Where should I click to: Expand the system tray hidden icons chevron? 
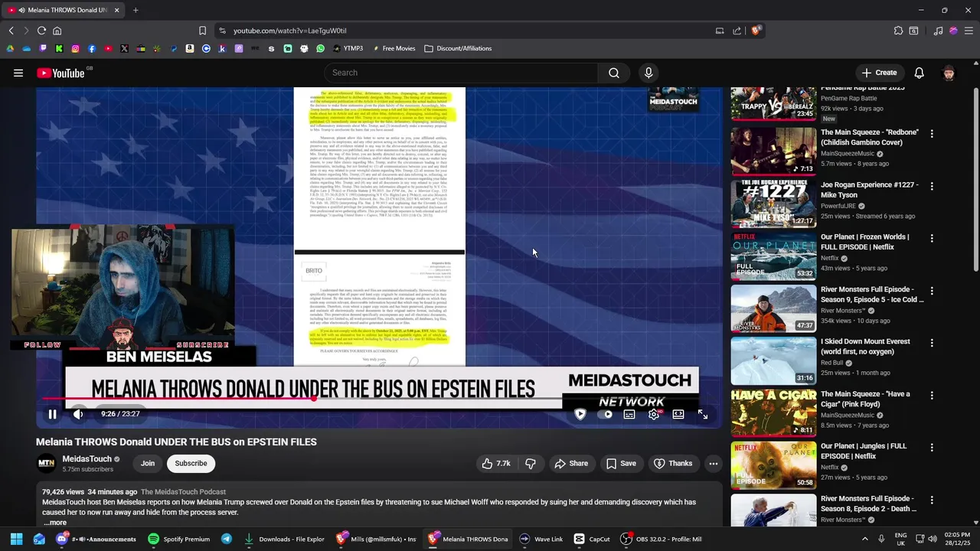pos(865,539)
